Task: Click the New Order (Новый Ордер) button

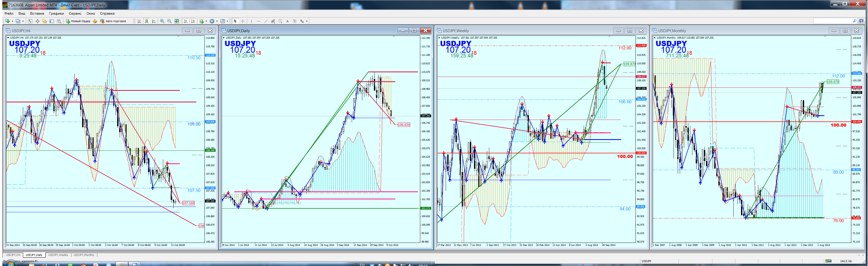Action: [x=78, y=21]
